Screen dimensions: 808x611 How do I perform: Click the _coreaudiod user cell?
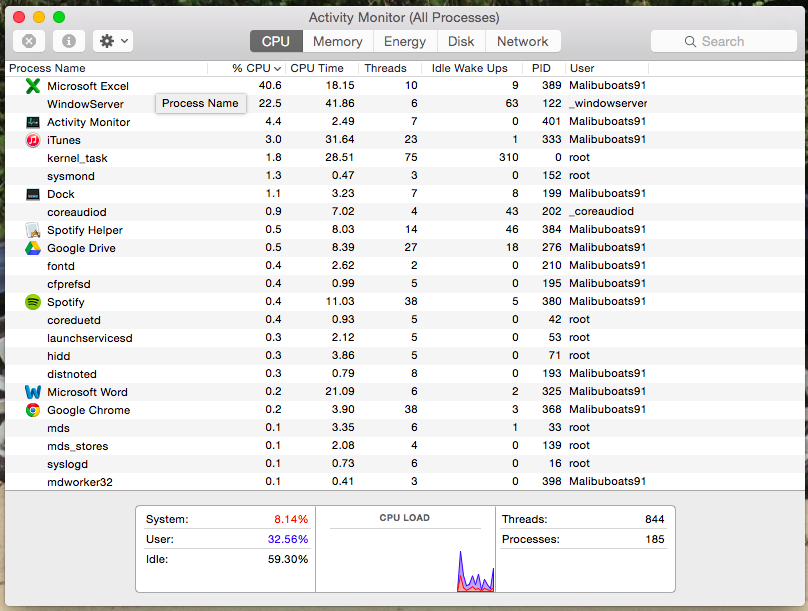[x=601, y=212]
